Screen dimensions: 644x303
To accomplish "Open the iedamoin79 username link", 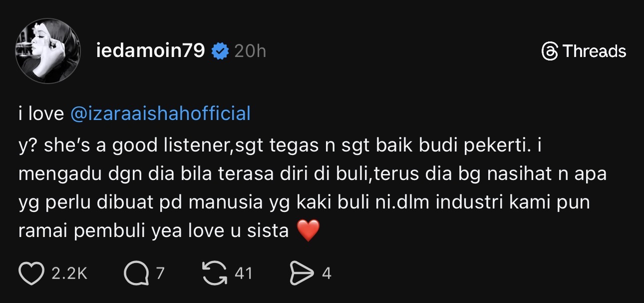I will coord(150,51).
